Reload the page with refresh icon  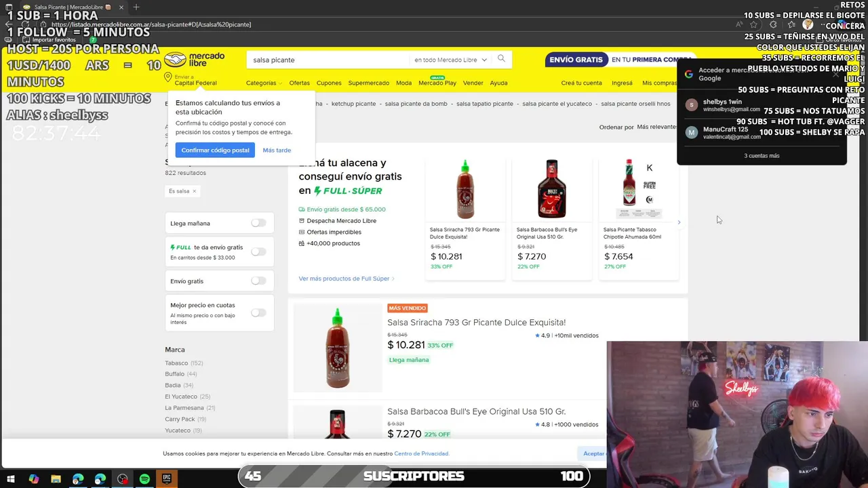click(26, 24)
